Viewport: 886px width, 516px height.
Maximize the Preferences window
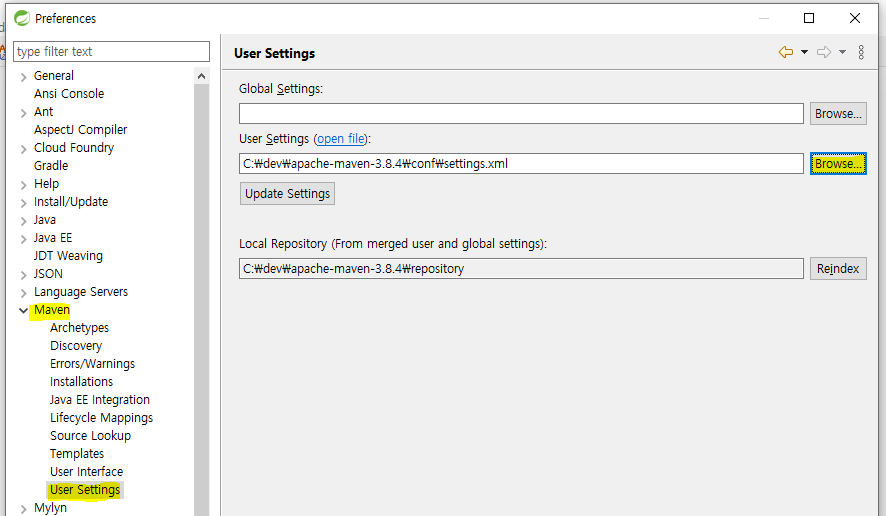[x=809, y=18]
